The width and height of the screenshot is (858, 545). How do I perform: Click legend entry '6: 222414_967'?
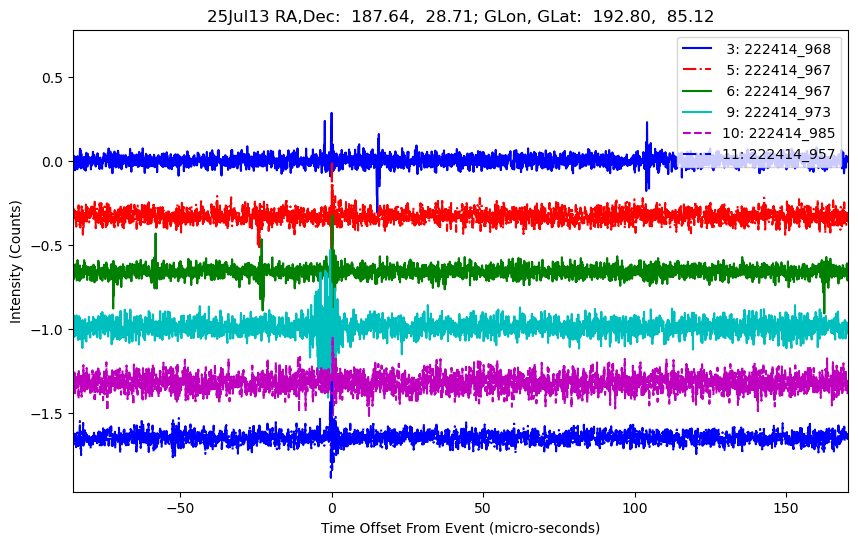[x=778, y=91]
